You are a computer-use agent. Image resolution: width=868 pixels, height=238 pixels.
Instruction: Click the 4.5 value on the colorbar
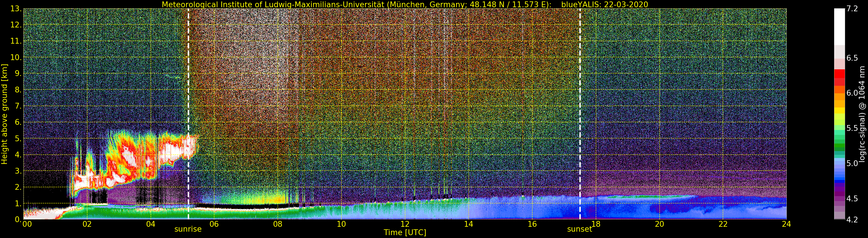click(852, 199)
